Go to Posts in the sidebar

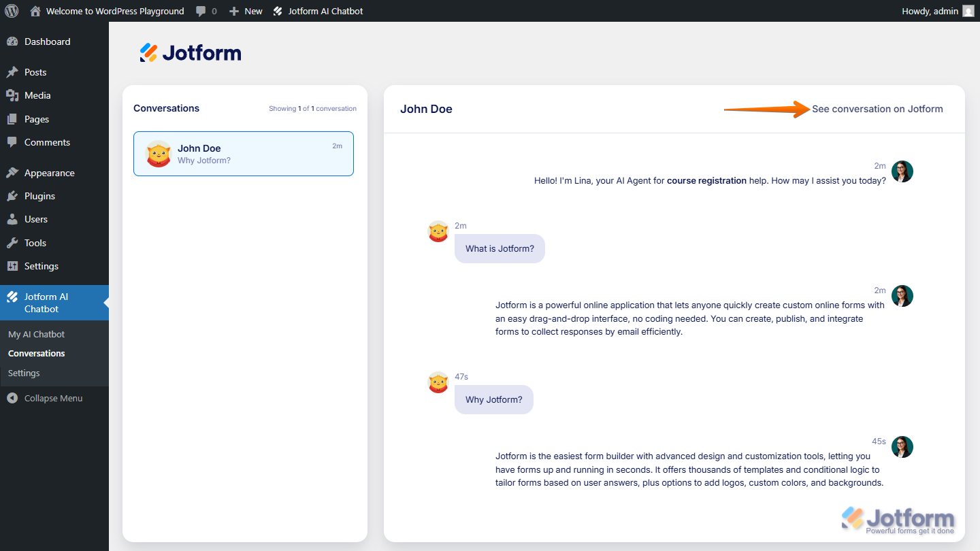click(x=54, y=72)
